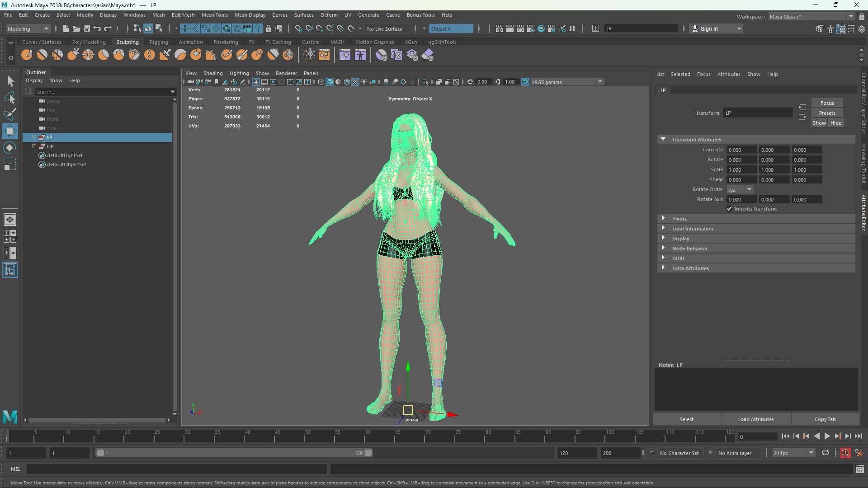Click the Sculpt brush shelf icon
Image resolution: width=868 pixels, height=488 pixels.
(27, 55)
